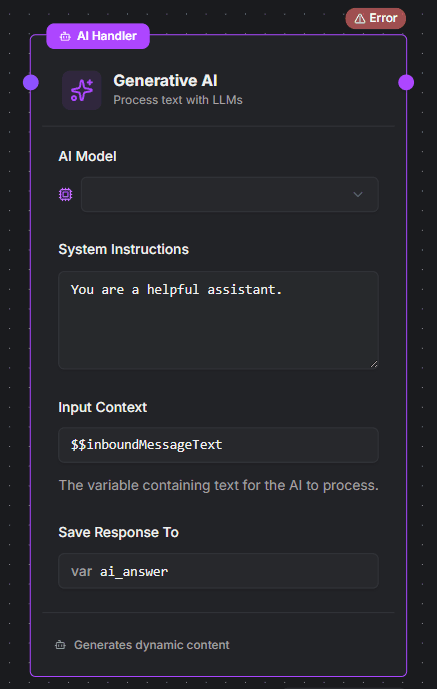
Task: Focus the Save Response To field
Action: point(218,571)
